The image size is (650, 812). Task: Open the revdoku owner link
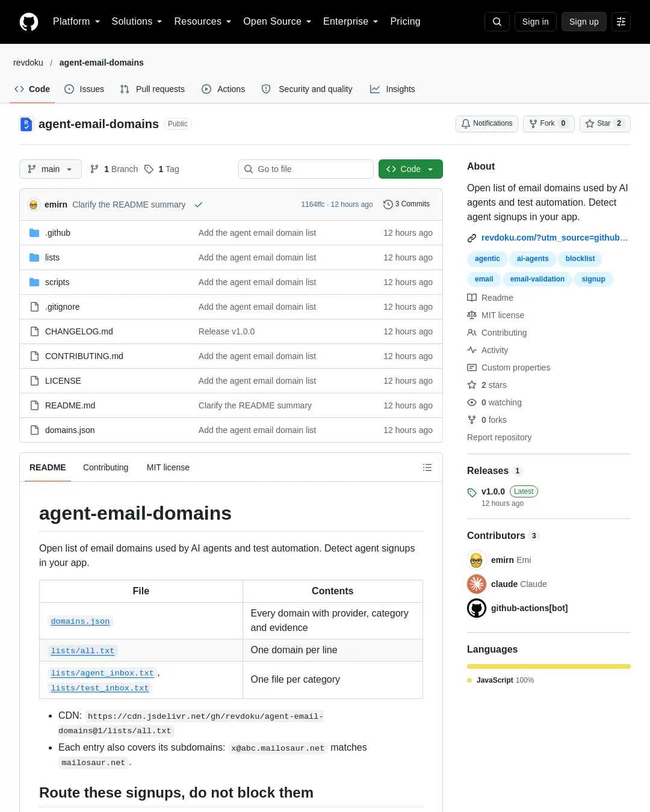[x=28, y=63]
